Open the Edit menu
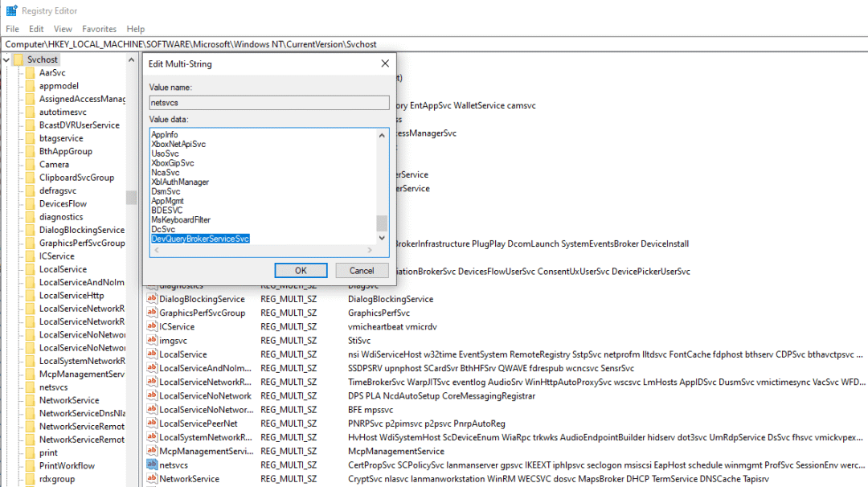868x487 pixels. [x=36, y=29]
